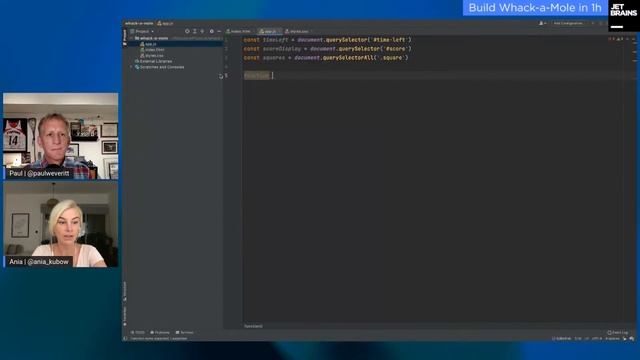This screenshot has height=360, width=640.
Task: Open the TODO tool window tab
Action: [138, 333]
